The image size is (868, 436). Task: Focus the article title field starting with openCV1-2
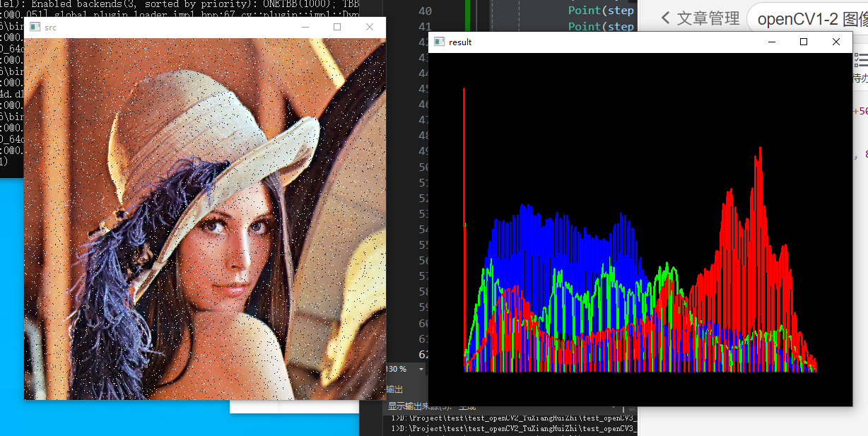(x=807, y=19)
